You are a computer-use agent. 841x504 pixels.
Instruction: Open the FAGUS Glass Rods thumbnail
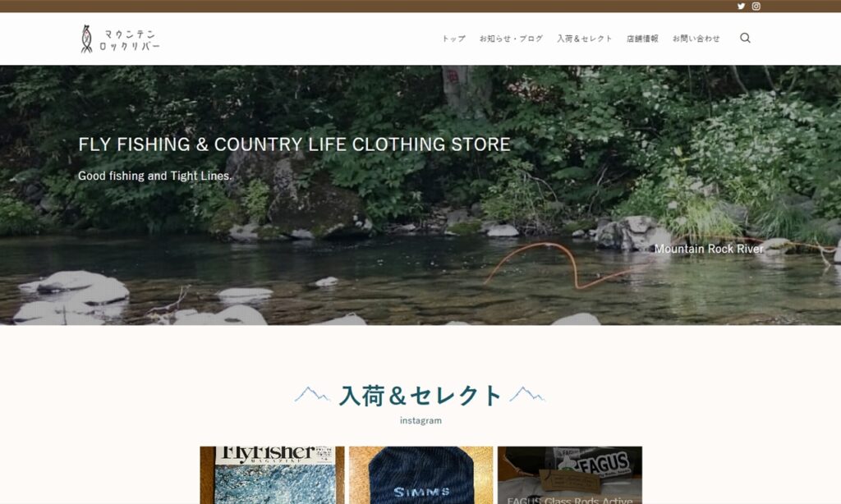570,475
